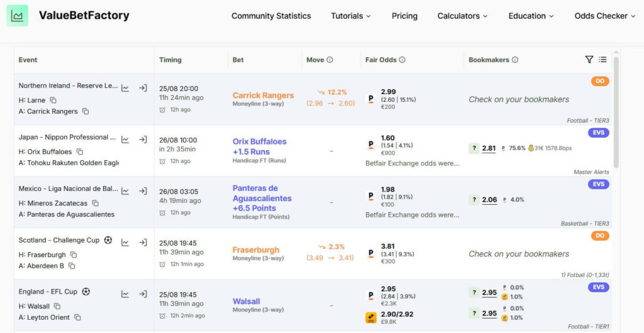644x333 pixels.
Task: Show Move column info tooltip icon
Action: [330, 60]
